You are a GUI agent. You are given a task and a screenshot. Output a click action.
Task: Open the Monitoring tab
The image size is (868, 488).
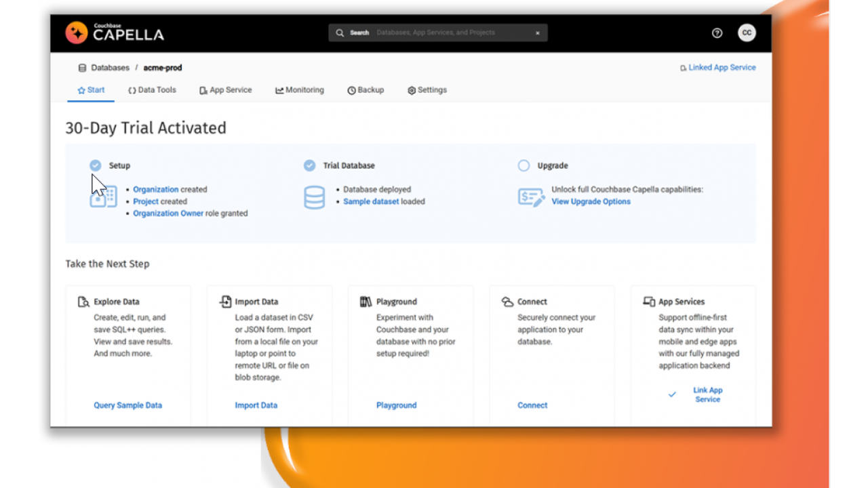coord(299,90)
